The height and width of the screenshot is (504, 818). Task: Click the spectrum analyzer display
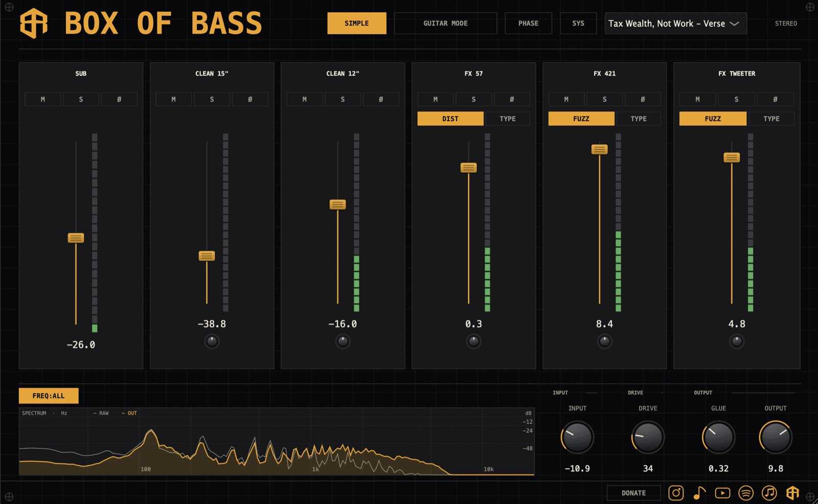277,442
